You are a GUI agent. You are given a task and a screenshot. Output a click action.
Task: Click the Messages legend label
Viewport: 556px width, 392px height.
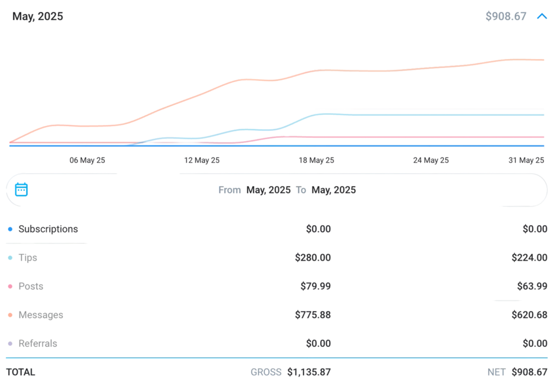pyautogui.click(x=41, y=315)
